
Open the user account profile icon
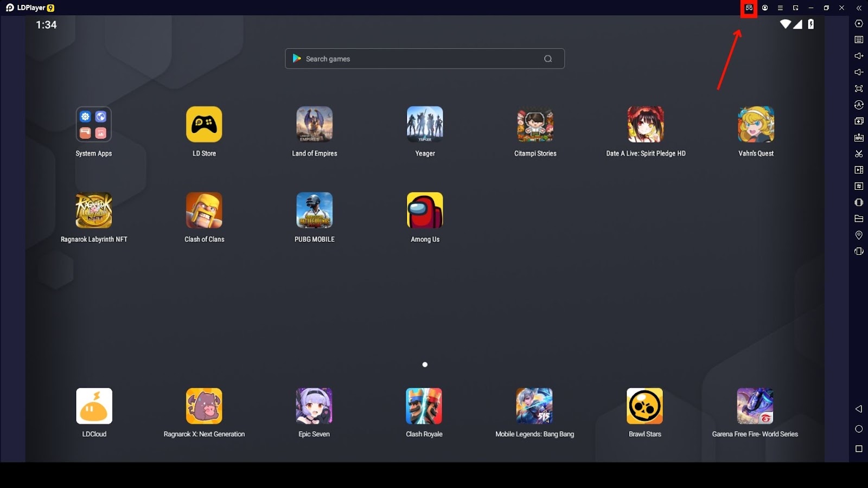765,8
